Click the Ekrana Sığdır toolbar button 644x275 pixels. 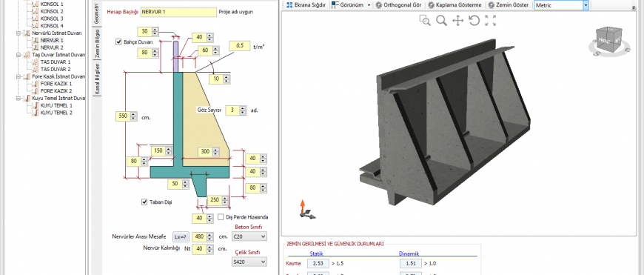click(306, 5)
